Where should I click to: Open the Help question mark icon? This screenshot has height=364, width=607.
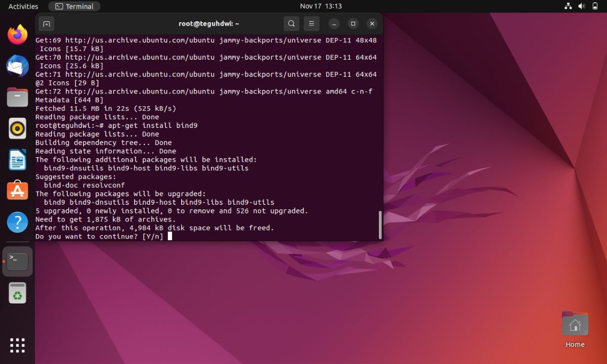point(17,222)
